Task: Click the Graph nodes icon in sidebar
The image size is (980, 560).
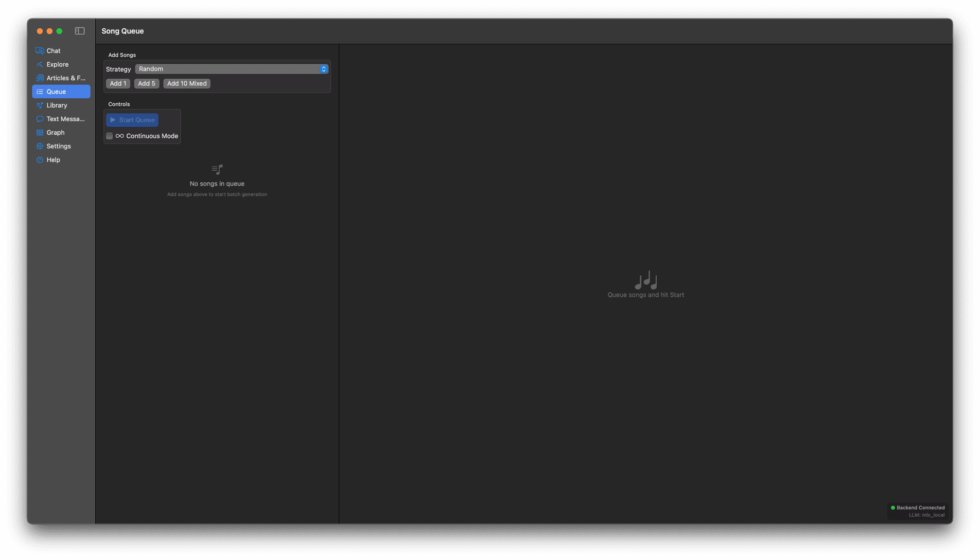Action: click(40, 132)
